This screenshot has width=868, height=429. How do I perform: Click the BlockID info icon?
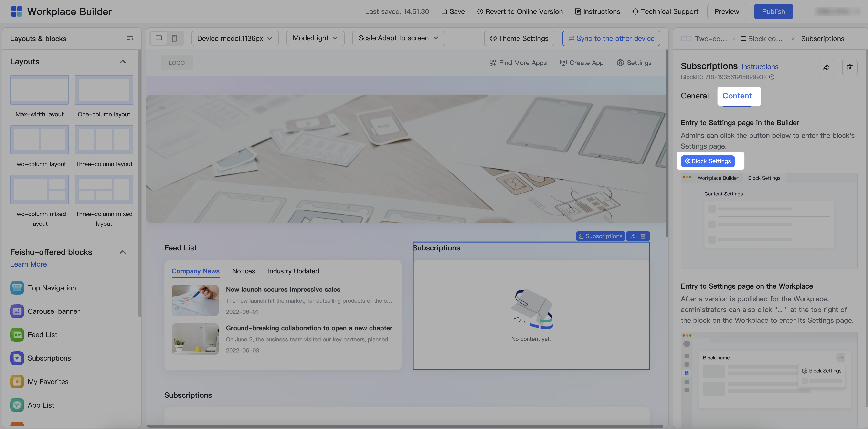(x=772, y=77)
